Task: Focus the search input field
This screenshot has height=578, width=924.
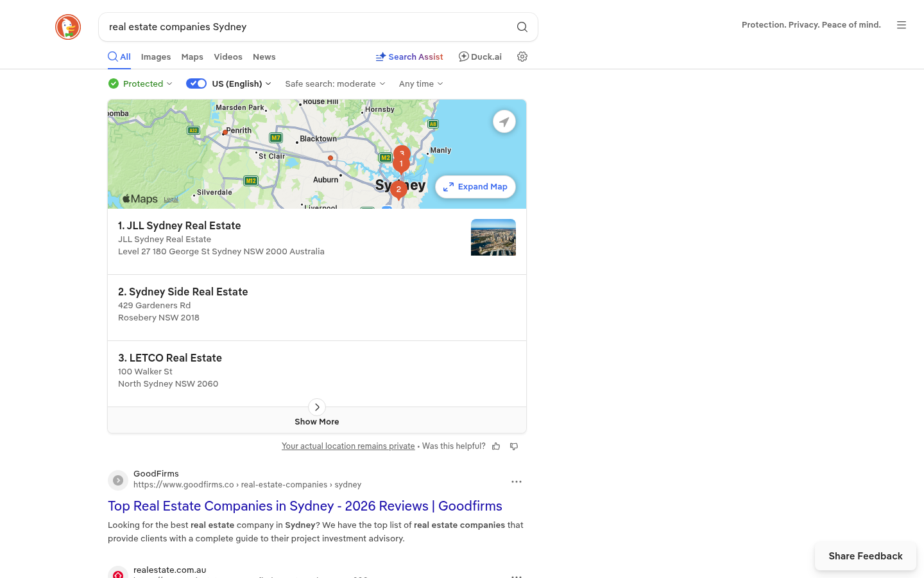Action: (308, 27)
